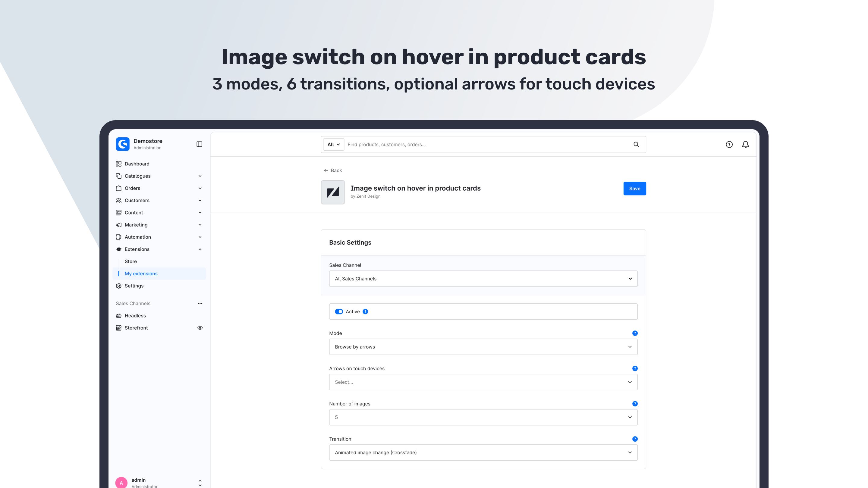Collapse the Extensions menu
This screenshot has height=488, width=868.
point(200,249)
